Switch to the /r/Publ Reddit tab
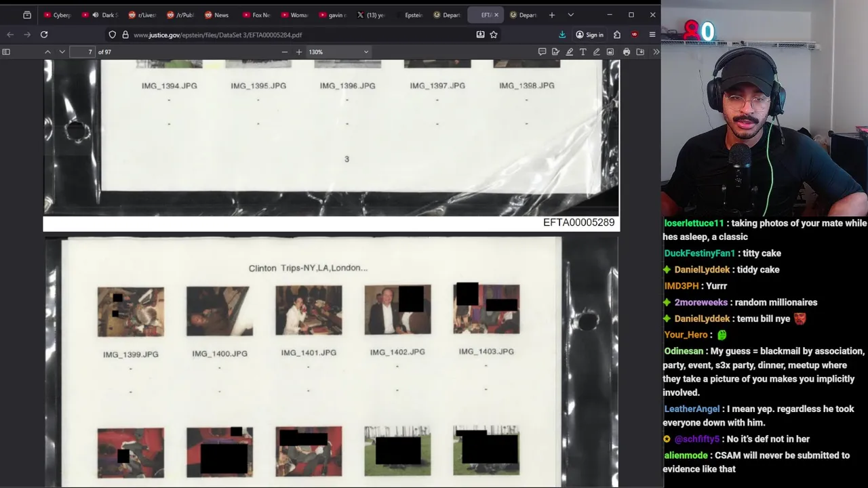 tap(180, 15)
